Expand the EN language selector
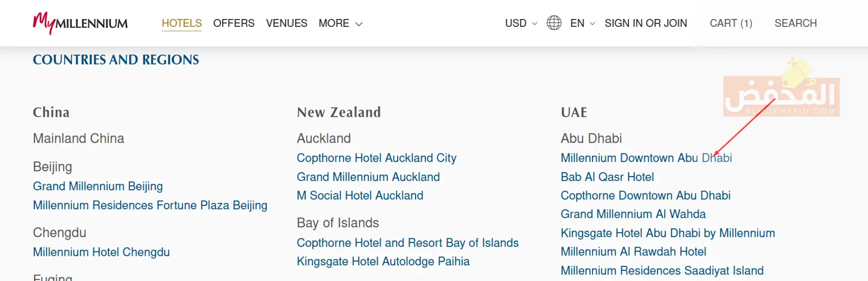 tap(582, 23)
